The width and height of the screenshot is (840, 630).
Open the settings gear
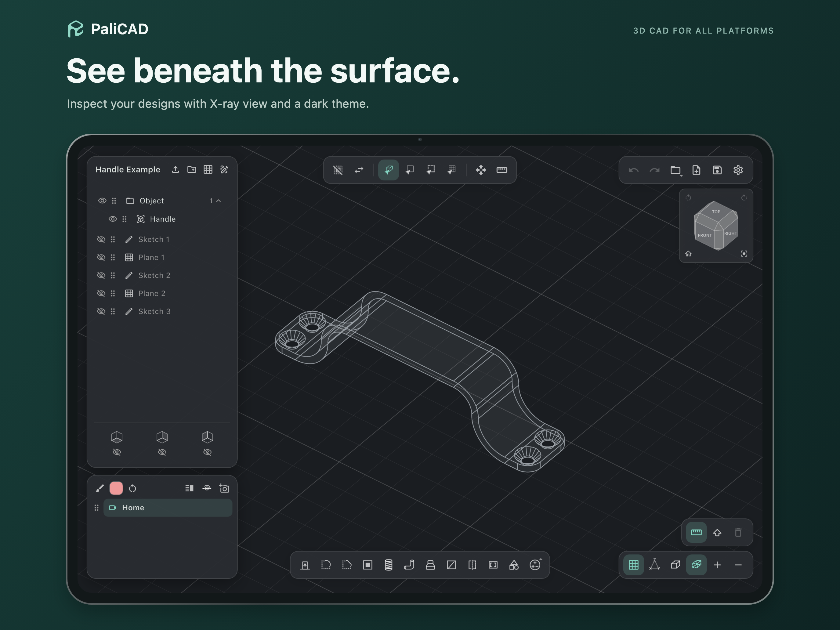tap(738, 170)
